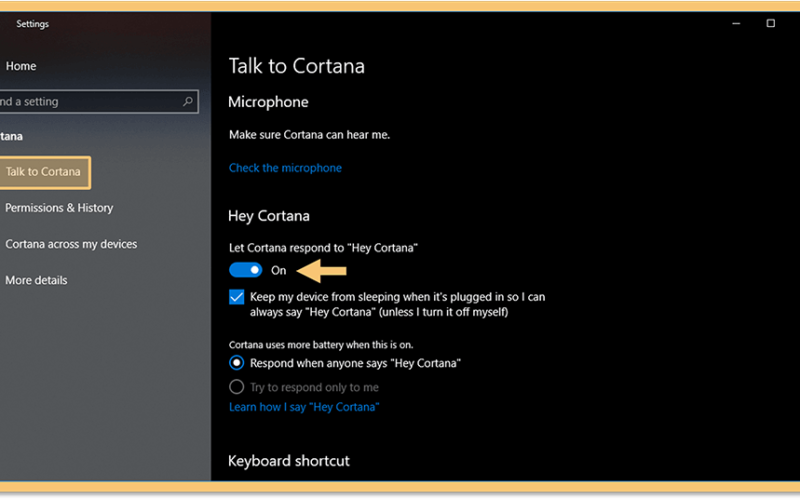Click the search magnifier icon in Settings

188,102
